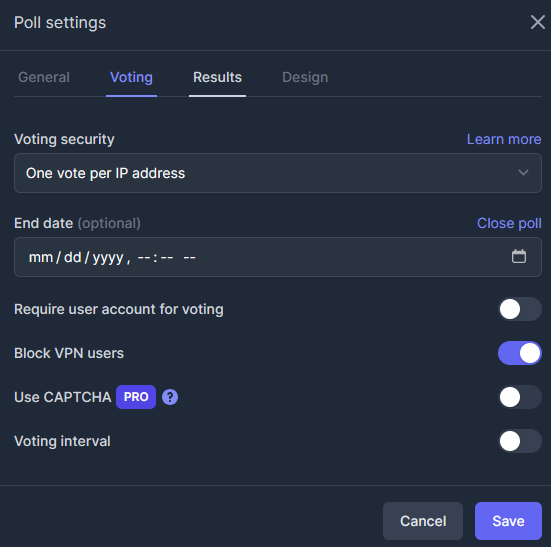Click the yyyy year segment of End date

(108, 258)
